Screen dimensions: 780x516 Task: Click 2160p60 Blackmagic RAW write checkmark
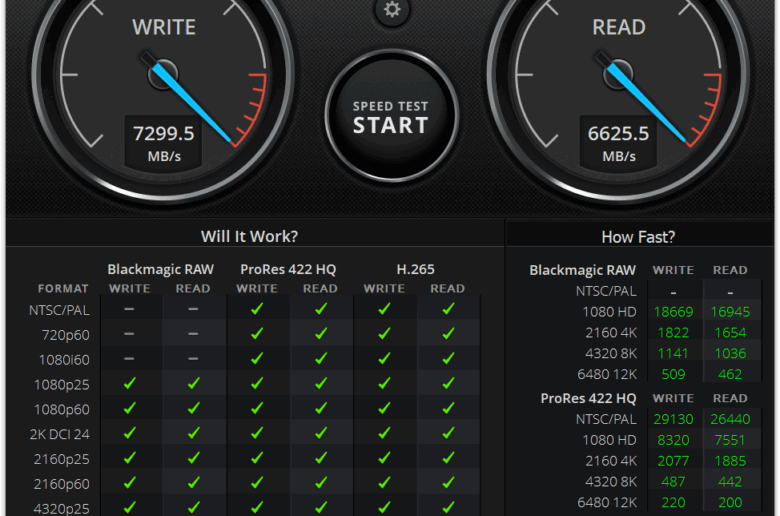pyautogui.click(x=130, y=482)
